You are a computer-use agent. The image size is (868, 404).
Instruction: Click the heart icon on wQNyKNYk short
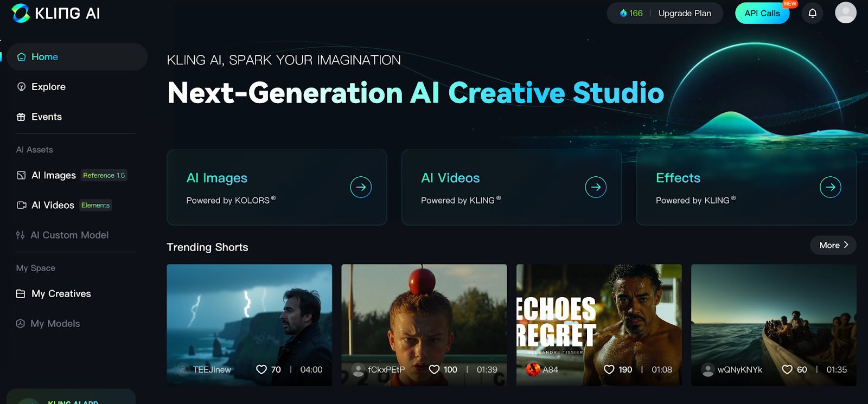787,369
